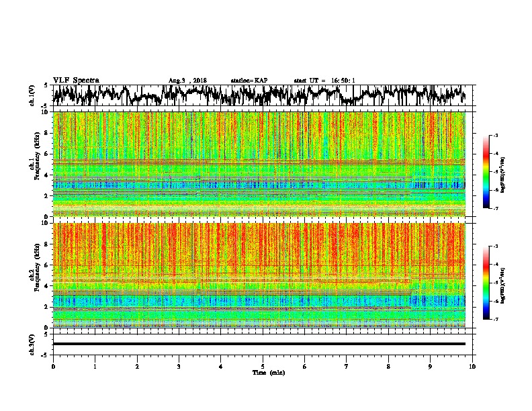Click time axis tick label "8"
The height and width of the screenshot is (411, 532).
click(x=388, y=367)
